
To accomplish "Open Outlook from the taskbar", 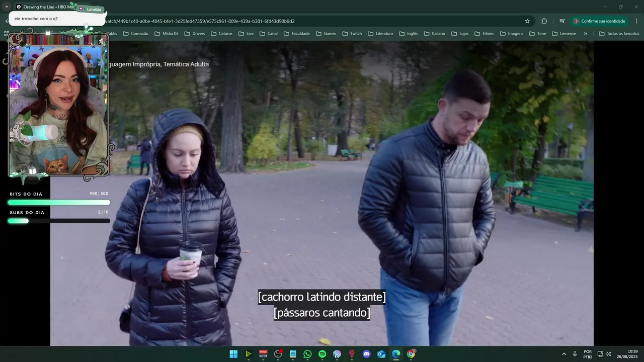I will tap(381, 354).
